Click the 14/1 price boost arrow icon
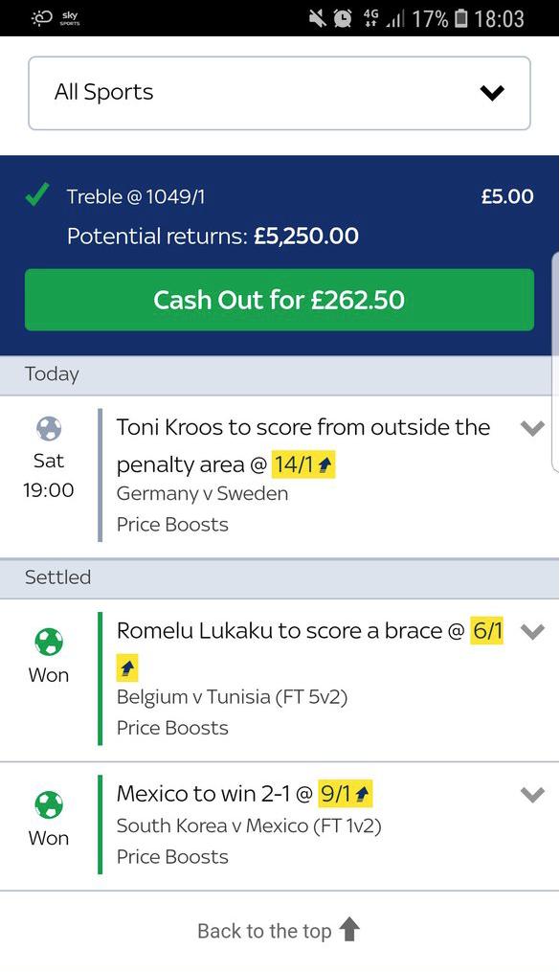The width and height of the screenshot is (560, 972). [x=325, y=464]
